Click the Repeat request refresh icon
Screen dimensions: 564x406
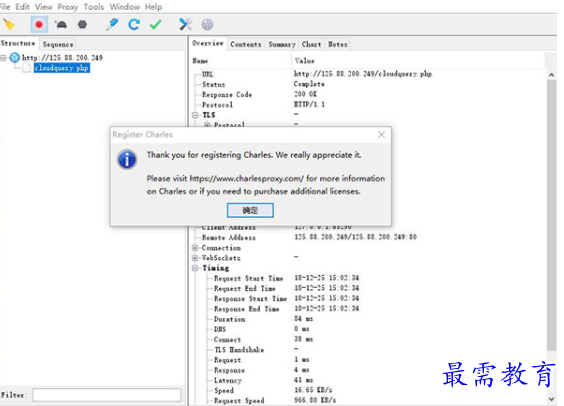(x=134, y=24)
